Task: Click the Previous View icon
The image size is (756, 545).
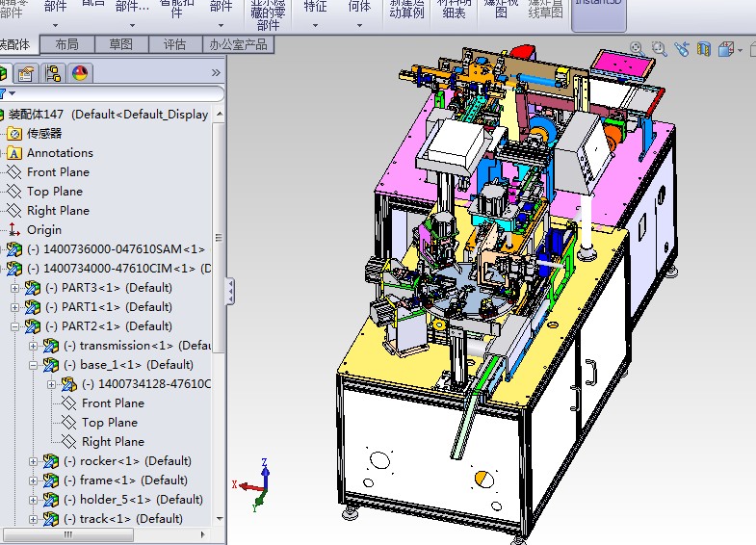Action: point(682,49)
